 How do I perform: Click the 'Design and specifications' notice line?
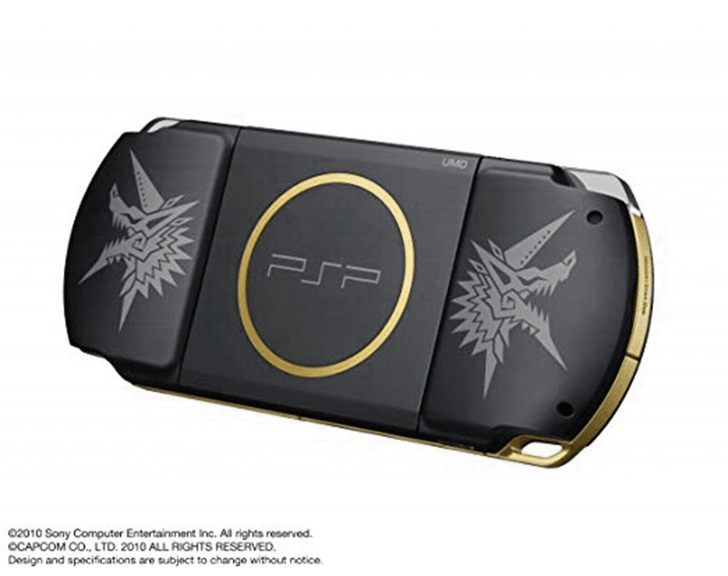pyautogui.click(x=165, y=560)
